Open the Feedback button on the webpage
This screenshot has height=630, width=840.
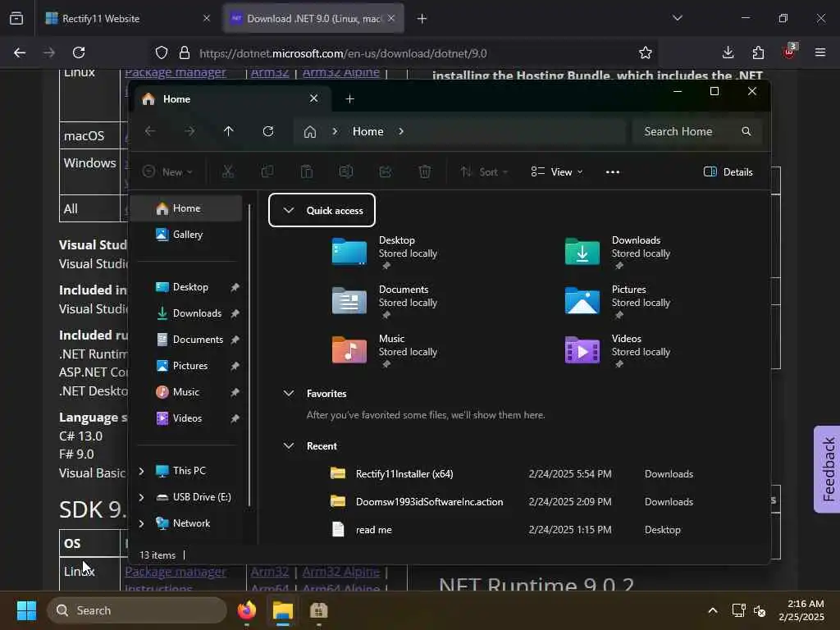[x=827, y=469]
